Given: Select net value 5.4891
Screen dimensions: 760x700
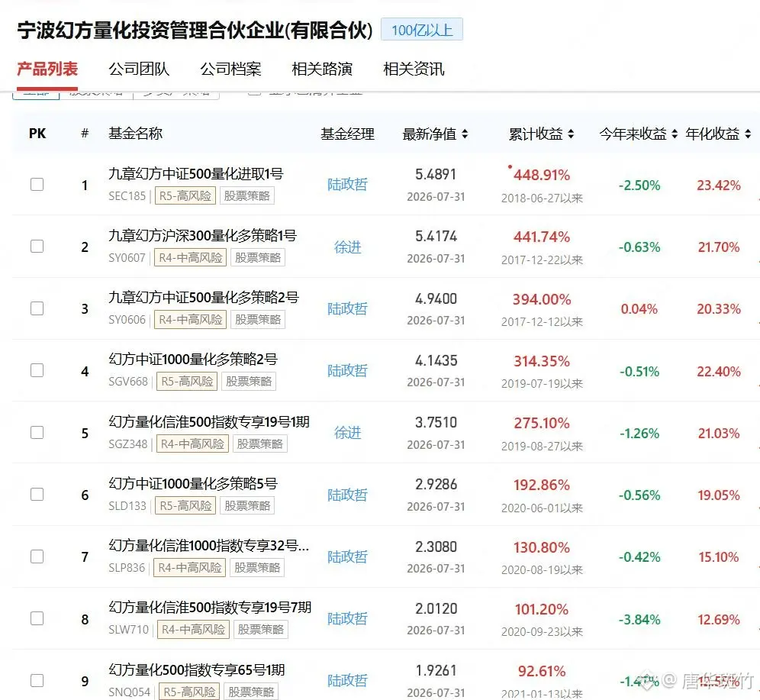Looking at the screenshot, I should click(x=436, y=175).
